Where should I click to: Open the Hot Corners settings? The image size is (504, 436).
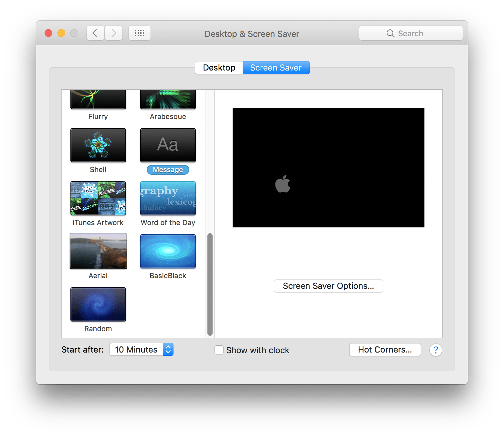(x=385, y=349)
